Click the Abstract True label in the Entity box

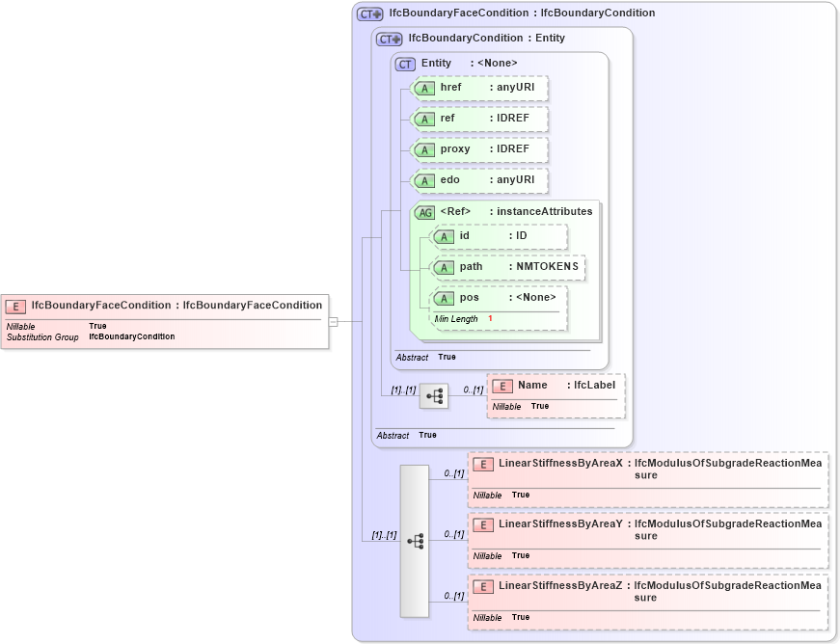pyautogui.click(x=413, y=357)
